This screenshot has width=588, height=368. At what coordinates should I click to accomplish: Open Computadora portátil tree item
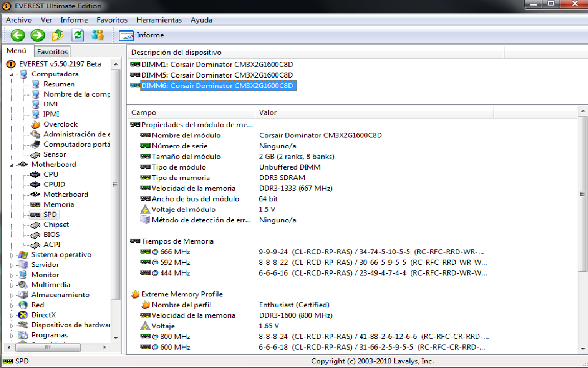tap(77, 144)
